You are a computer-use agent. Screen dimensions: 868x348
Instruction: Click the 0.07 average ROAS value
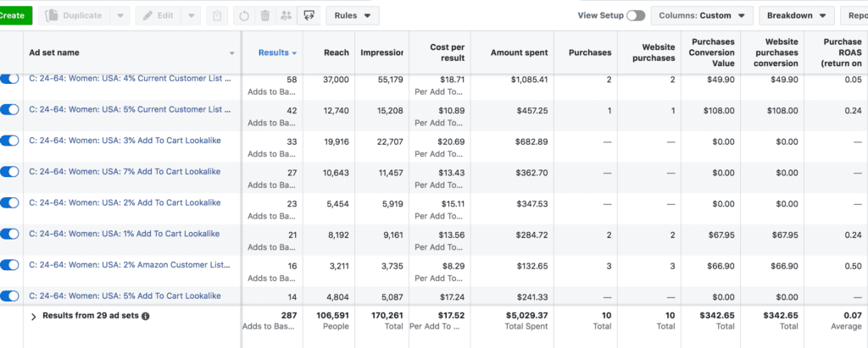pyautogui.click(x=854, y=315)
